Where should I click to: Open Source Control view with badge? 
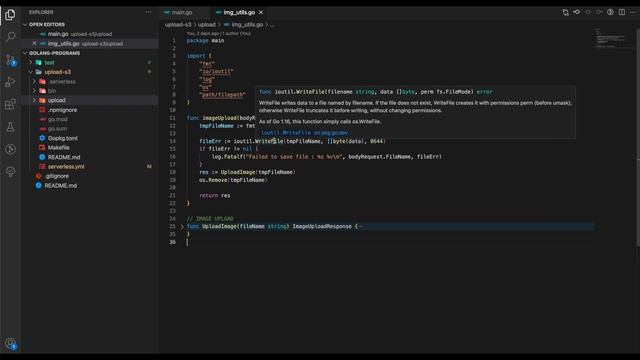click(10, 60)
